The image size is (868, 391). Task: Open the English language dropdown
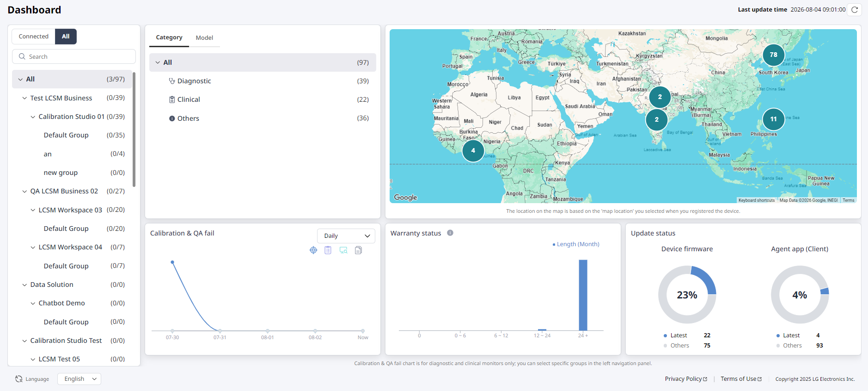pyautogui.click(x=79, y=379)
